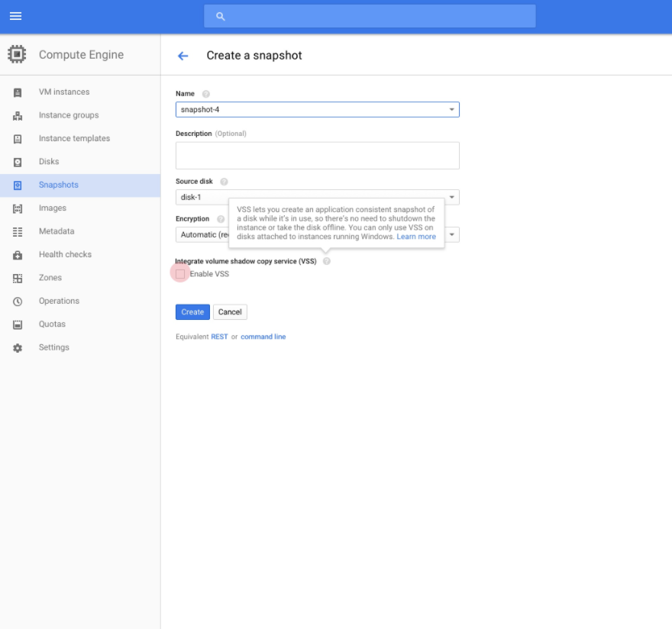Screen dimensions: 672x629
Task: Click the VM instances sidebar icon
Action: point(18,92)
